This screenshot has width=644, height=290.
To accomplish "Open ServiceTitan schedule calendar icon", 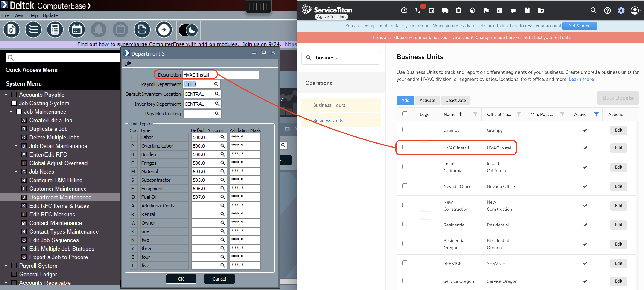I will click(432, 10).
